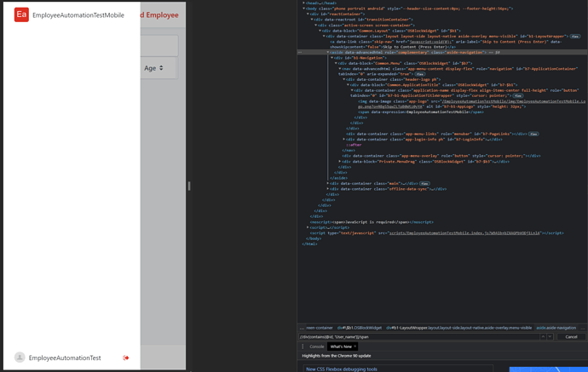Cancel the DevTools search

point(571,337)
